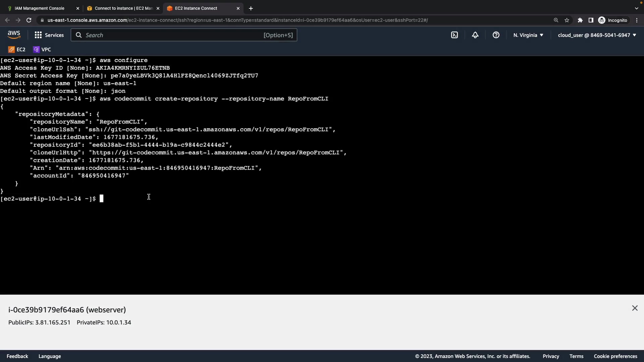Open browser zoom magnifier icon

tap(556, 20)
